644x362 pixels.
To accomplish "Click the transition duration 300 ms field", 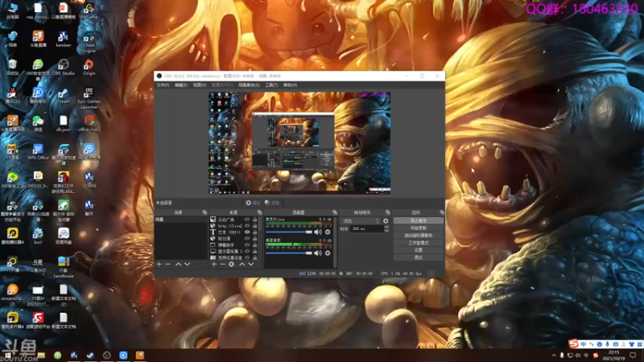I will 366,228.
